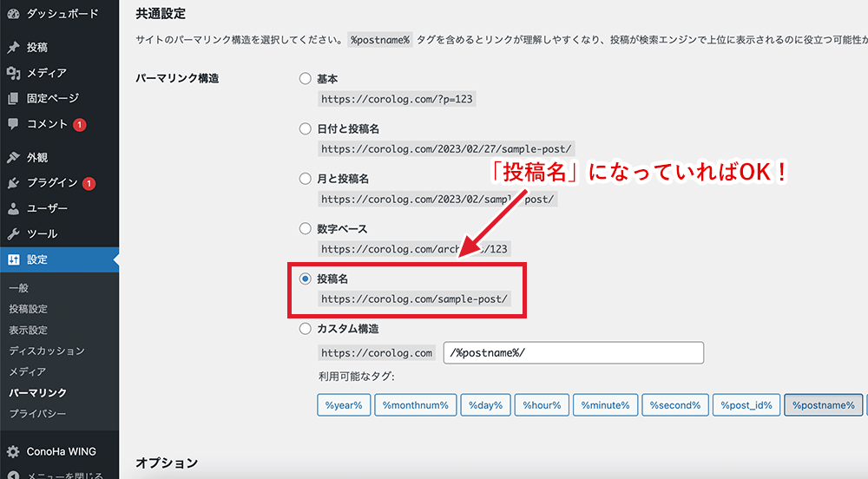Open the 一般 settings submenu item
Viewport: 868px width, 479px height.
pos(19,288)
